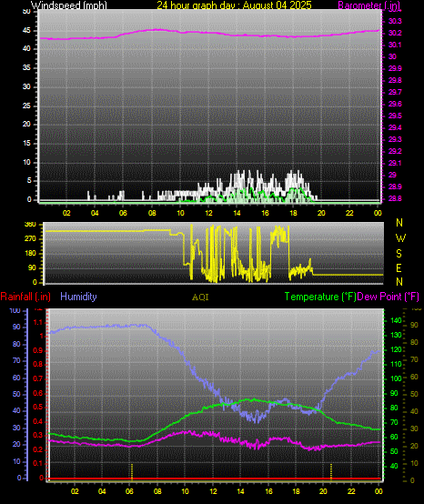Click hour '14' under the bottom graph
Image resolution: width=424 pixels, height=504 pixels.
240,491
